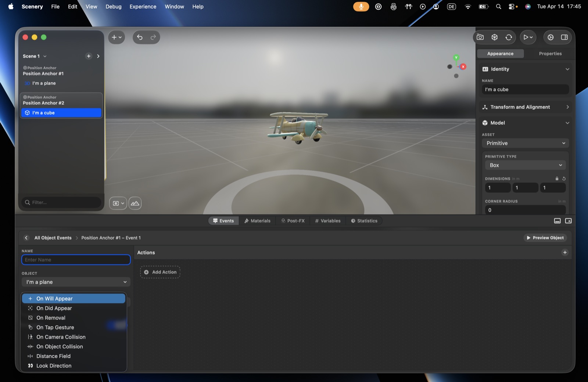Go to next scene chevron
This screenshot has height=382, width=588.
point(98,56)
